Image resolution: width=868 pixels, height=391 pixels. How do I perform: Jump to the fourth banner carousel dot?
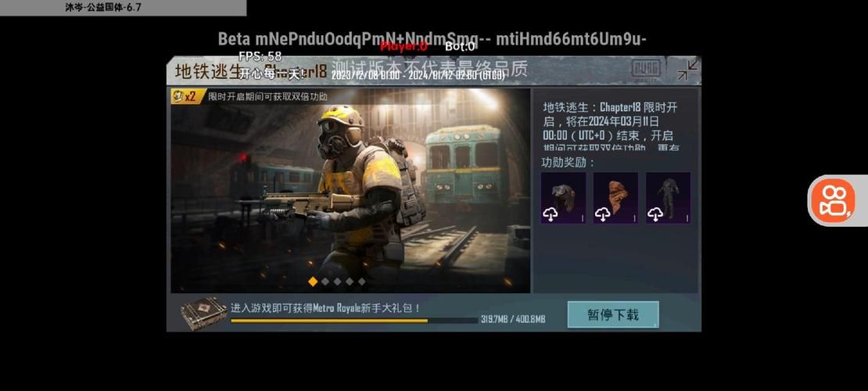350,281
